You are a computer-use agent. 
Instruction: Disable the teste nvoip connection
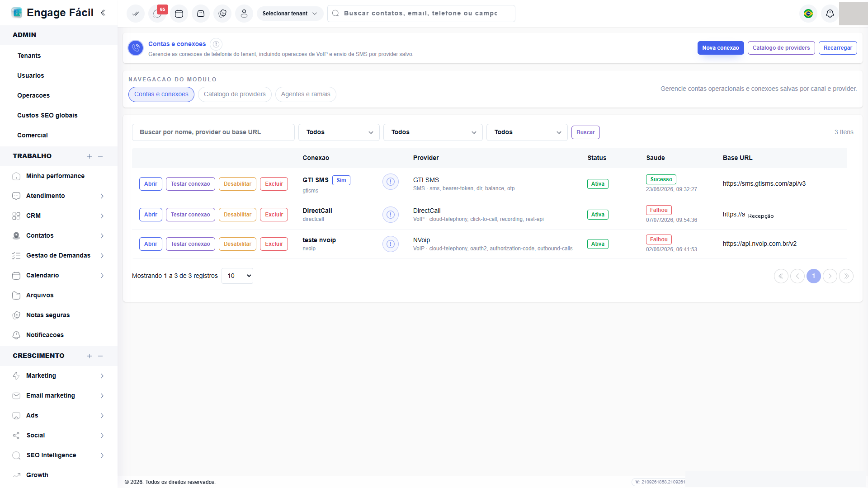coord(237,244)
